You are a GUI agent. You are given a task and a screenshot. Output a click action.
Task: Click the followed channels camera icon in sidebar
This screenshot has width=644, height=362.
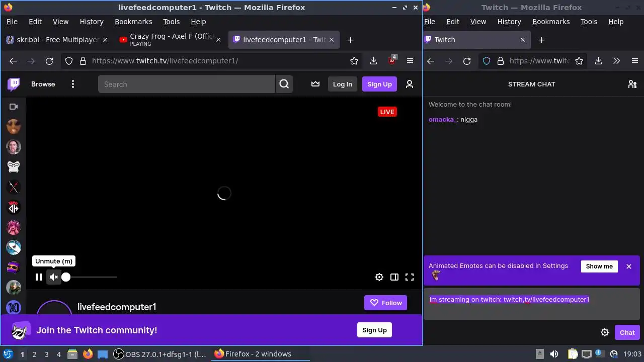tap(14, 107)
